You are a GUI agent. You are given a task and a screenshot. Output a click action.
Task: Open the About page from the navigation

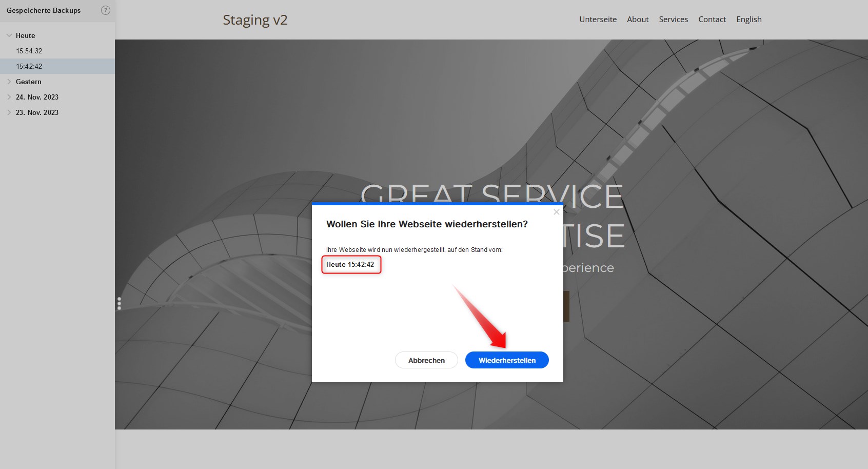click(x=637, y=19)
